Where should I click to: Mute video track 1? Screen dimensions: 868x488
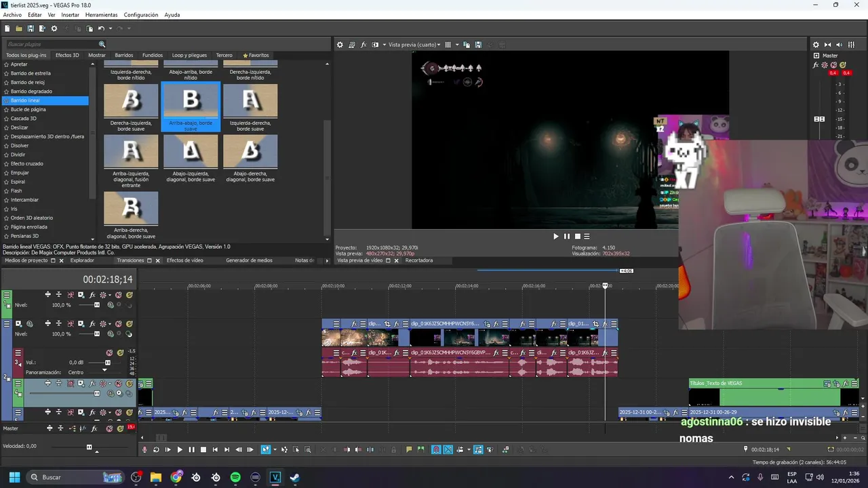(119, 295)
